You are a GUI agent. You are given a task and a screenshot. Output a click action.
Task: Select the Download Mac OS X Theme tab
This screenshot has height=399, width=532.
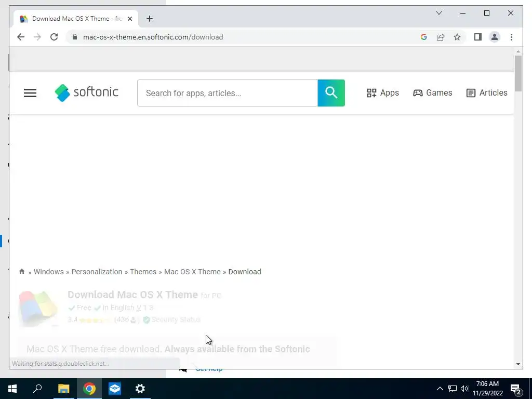76,19
